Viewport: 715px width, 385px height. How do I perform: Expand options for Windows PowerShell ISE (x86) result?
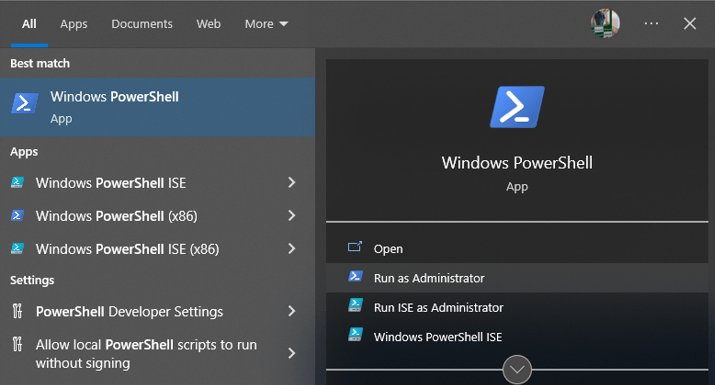coord(292,249)
